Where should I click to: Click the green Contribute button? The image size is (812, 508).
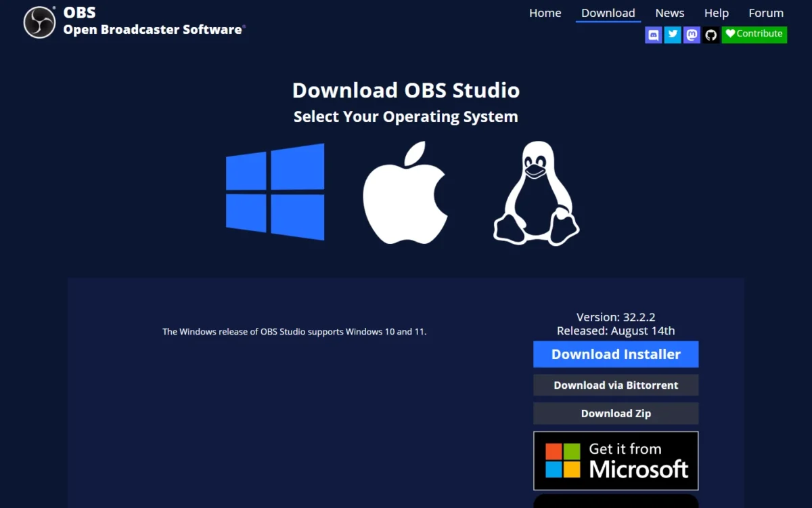(x=754, y=35)
